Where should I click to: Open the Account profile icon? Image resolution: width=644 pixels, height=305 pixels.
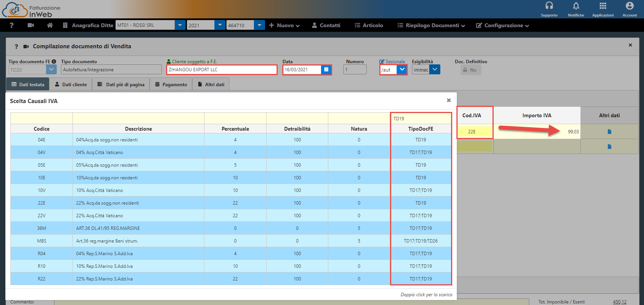[629, 6]
